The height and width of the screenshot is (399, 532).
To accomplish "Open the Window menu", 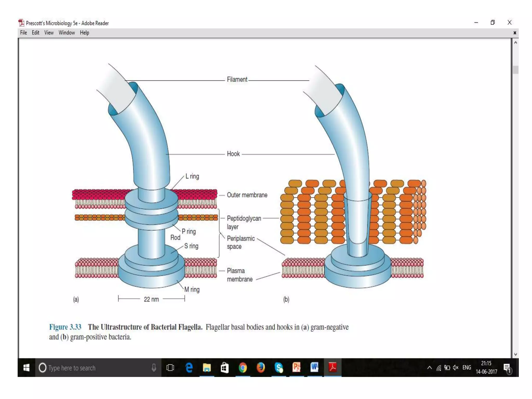I will [67, 33].
